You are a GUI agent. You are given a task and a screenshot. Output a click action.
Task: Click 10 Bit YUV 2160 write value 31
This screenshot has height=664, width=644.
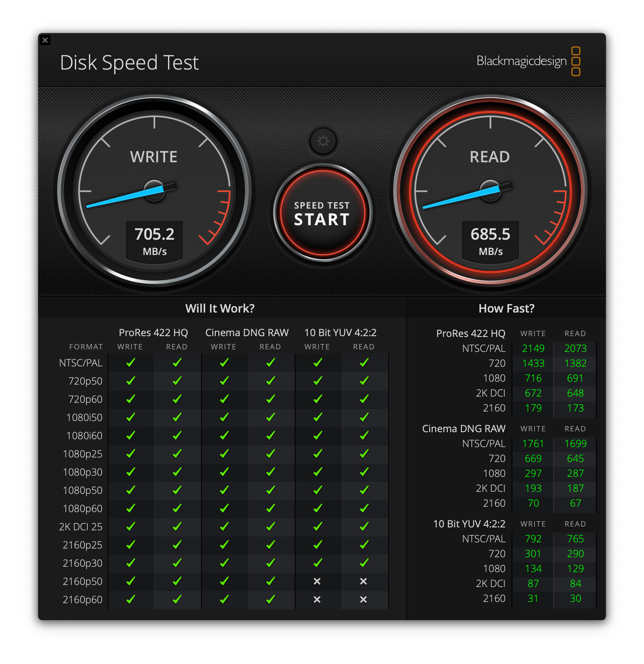point(533,599)
